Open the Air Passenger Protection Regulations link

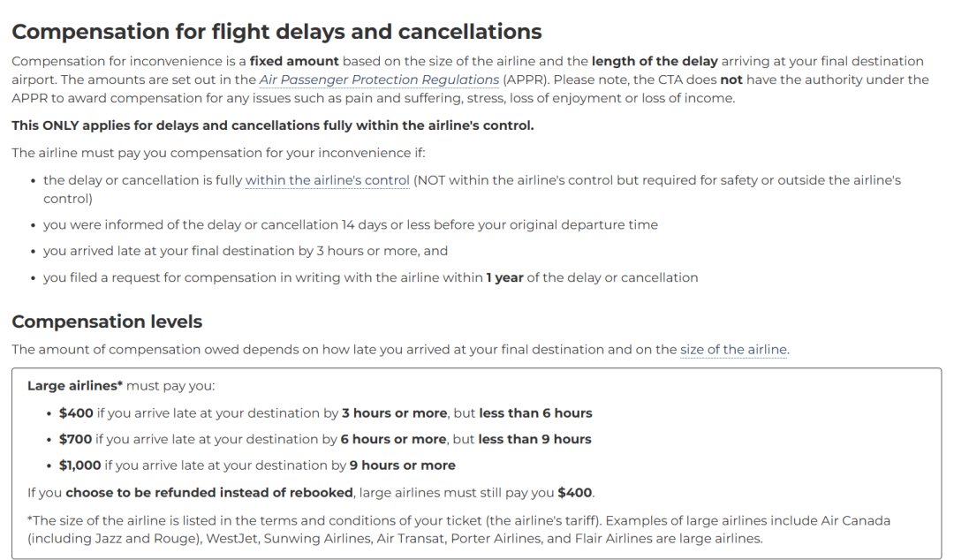point(379,79)
